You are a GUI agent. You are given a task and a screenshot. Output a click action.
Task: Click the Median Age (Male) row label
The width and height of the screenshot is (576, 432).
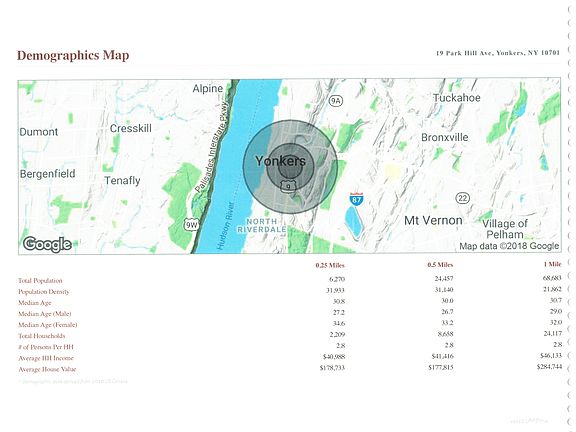click(45, 314)
